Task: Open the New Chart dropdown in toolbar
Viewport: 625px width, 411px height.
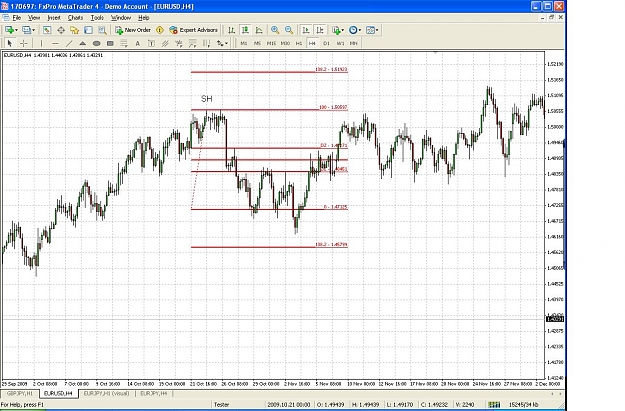Action: tap(10, 30)
